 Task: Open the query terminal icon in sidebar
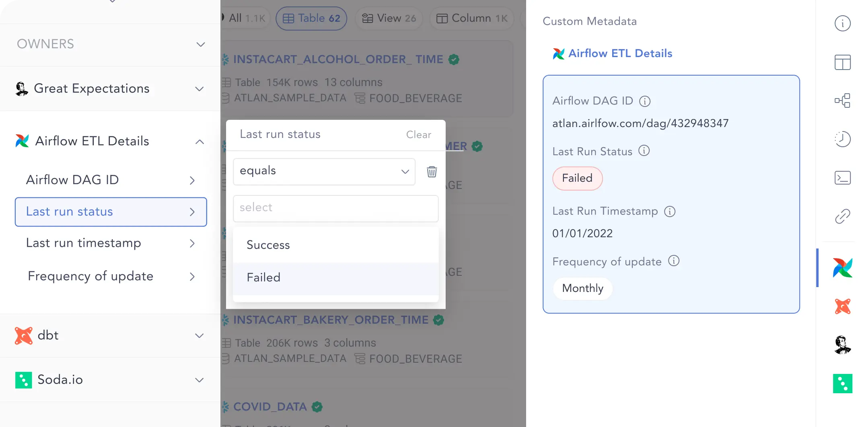[x=842, y=178]
